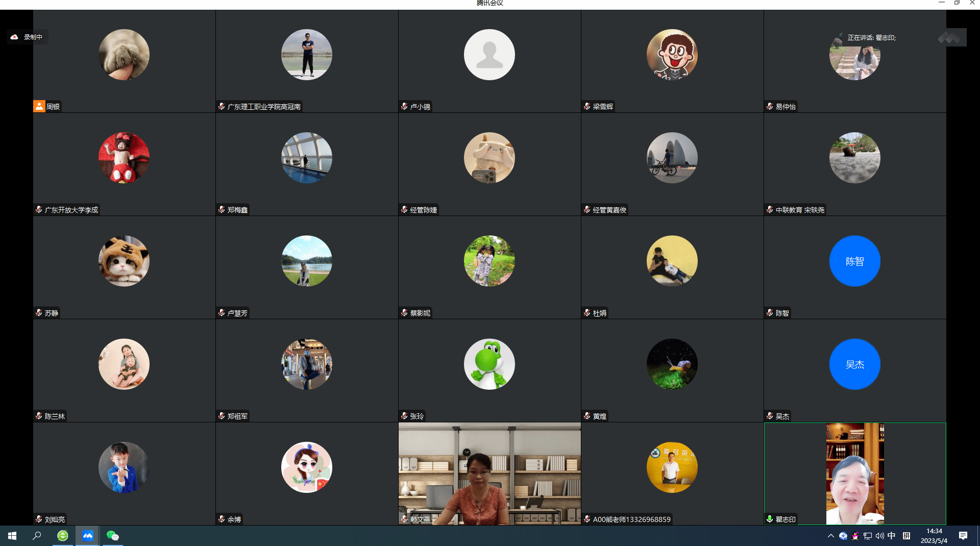The height and width of the screenshot is (546, 980).
Task: Open the 360 browser from the taskbar
Action: 63,535
